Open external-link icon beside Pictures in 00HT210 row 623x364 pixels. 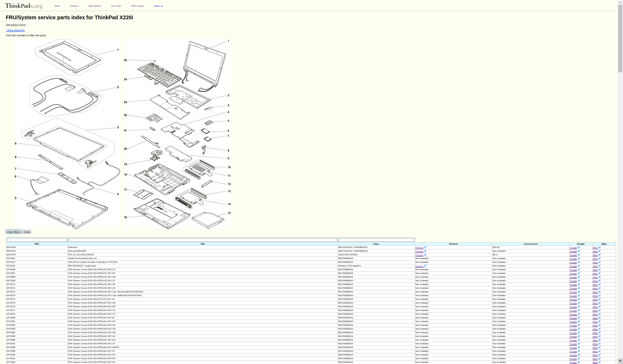(x=425, y=251)
